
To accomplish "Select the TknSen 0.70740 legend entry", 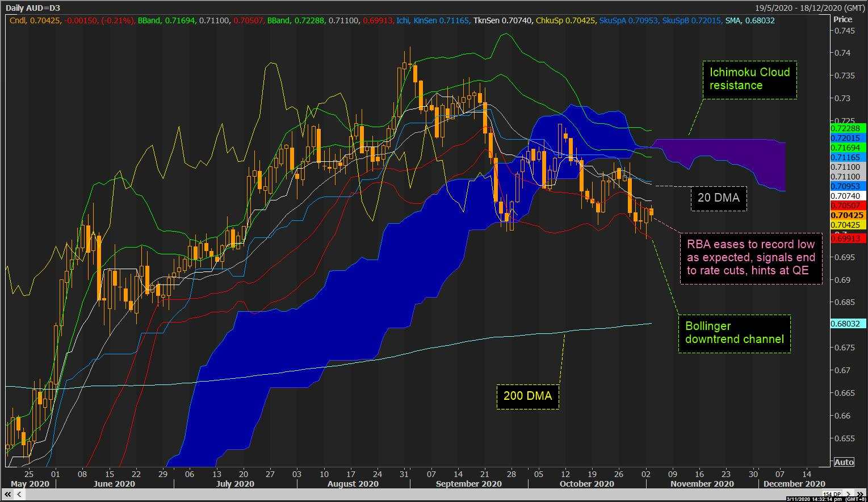I will point(503,20).
